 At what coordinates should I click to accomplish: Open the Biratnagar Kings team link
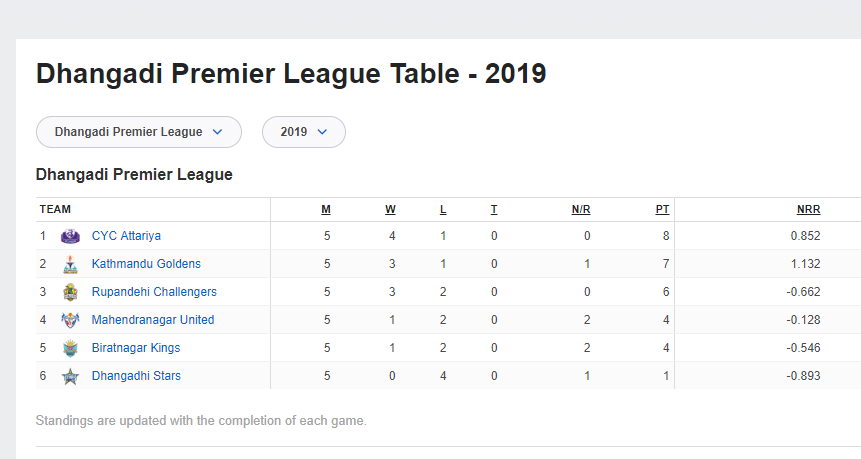[x=136, y=348]
